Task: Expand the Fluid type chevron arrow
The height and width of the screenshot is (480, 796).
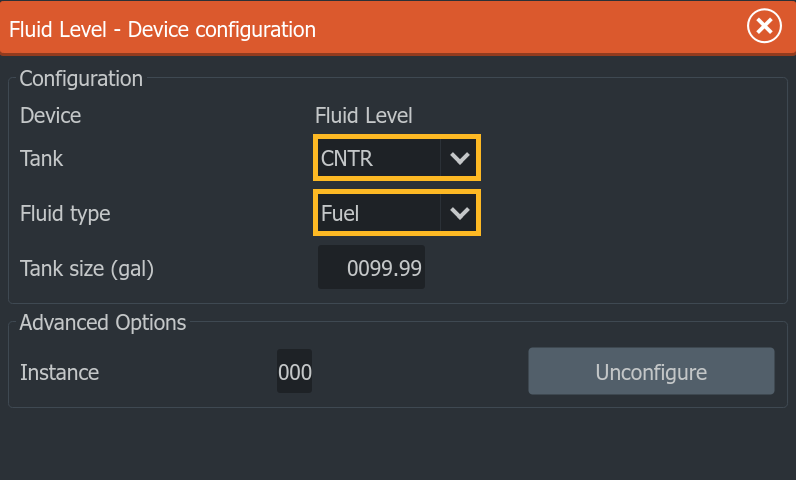Action: point(459,213)
